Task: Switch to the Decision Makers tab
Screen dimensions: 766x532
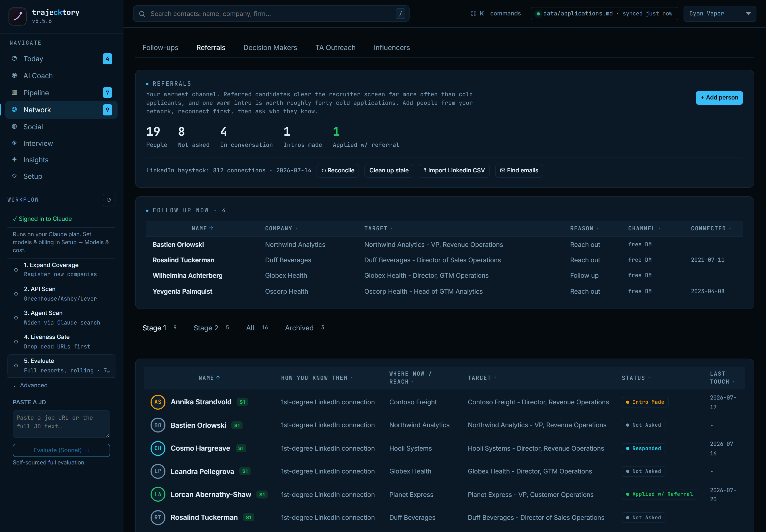Action: coord(270,48)
